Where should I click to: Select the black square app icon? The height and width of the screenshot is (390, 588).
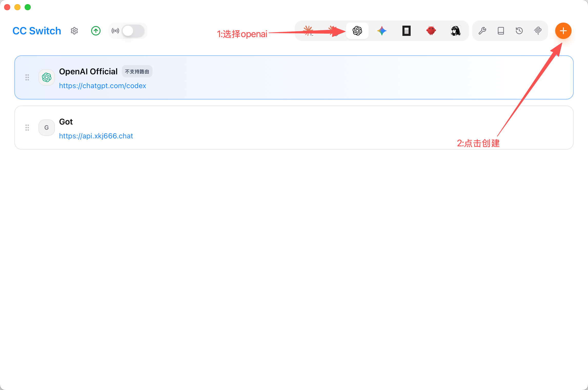pyautogui.click(x=407, y=31)
